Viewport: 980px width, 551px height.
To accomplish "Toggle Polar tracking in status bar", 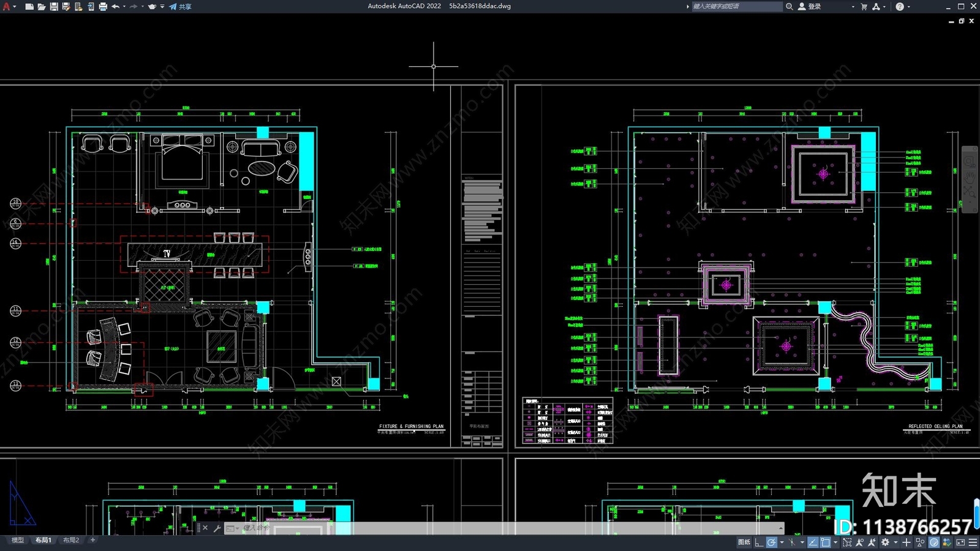I will point(772,542).
